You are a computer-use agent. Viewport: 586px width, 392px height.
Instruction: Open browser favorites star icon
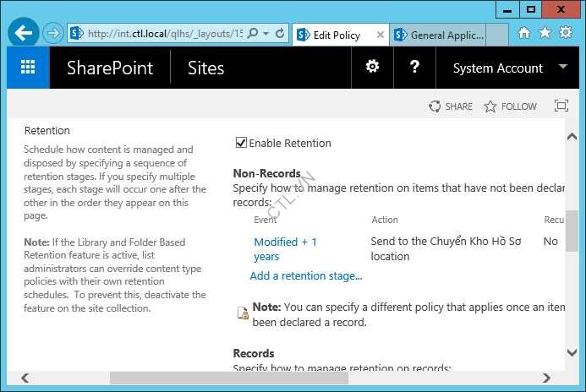[x=545, y=33]
